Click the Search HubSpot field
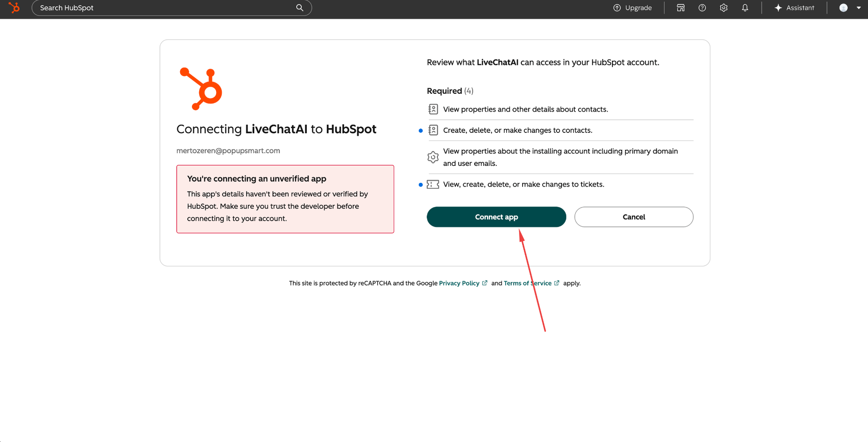This screenshot has width=868, height=442. point(172,8)
